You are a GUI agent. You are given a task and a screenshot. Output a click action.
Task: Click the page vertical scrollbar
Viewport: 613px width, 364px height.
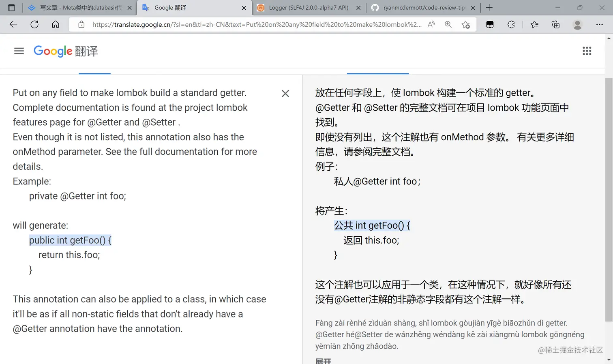click(x=609, y=199)
